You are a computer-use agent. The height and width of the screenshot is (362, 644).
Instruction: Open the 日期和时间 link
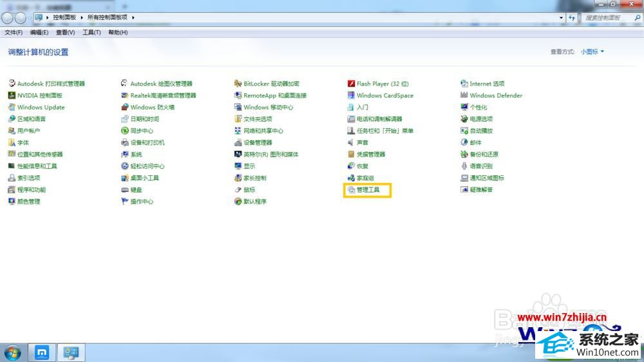(x=144, y=119)
